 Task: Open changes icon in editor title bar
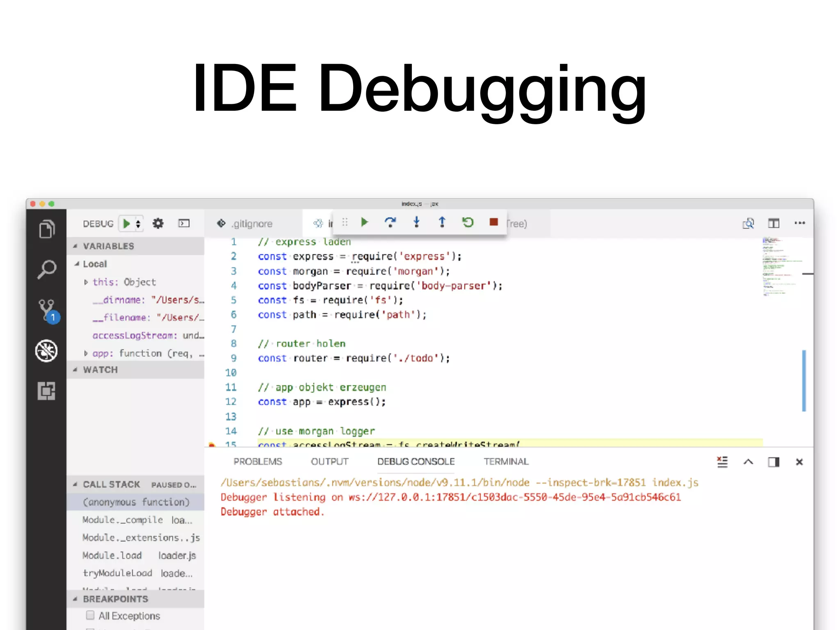pyautogui.click(x=748, y=224)
